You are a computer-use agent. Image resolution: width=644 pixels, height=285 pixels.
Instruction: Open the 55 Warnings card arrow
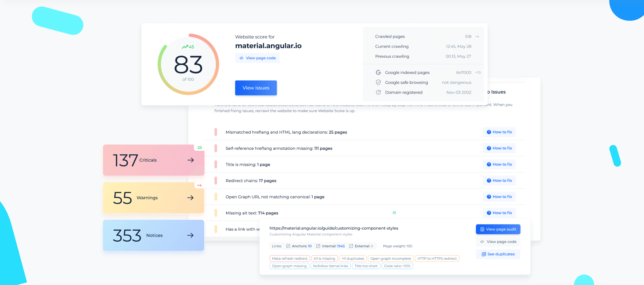tap(190, 198)
